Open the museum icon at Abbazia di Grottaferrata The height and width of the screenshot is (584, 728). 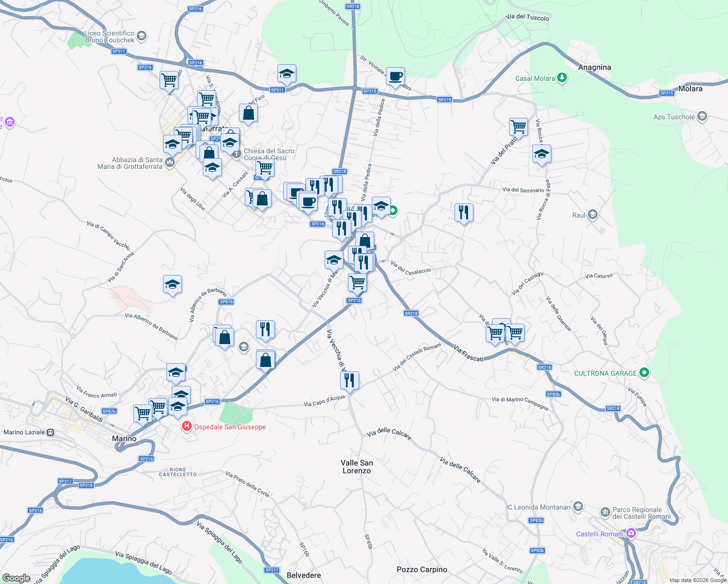169,163
